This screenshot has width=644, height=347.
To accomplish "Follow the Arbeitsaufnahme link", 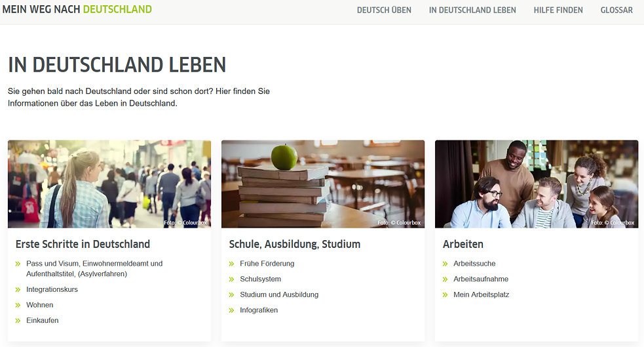I will point(481,279).
